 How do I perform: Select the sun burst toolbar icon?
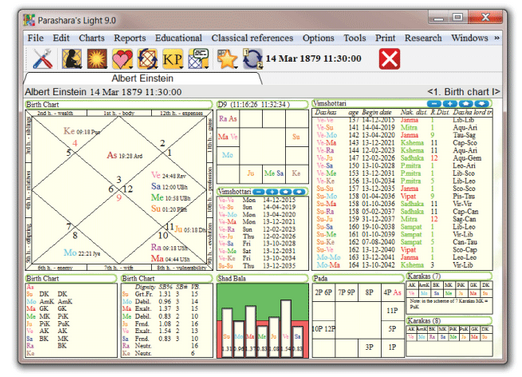[97, 59]
